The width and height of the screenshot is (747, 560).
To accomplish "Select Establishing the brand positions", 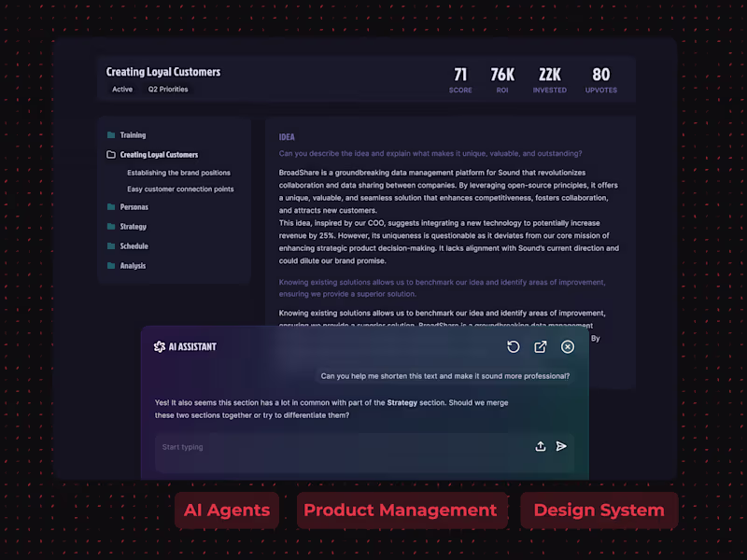I will pos(178,173).
